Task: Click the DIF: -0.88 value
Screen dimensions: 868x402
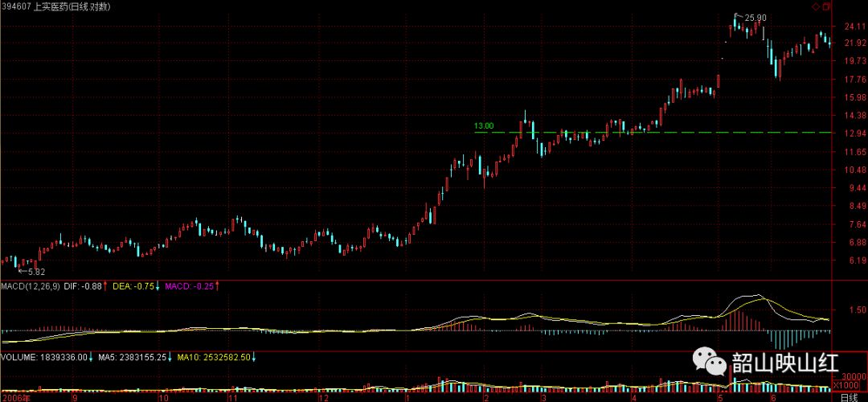Action: click(x=83, y=286)
